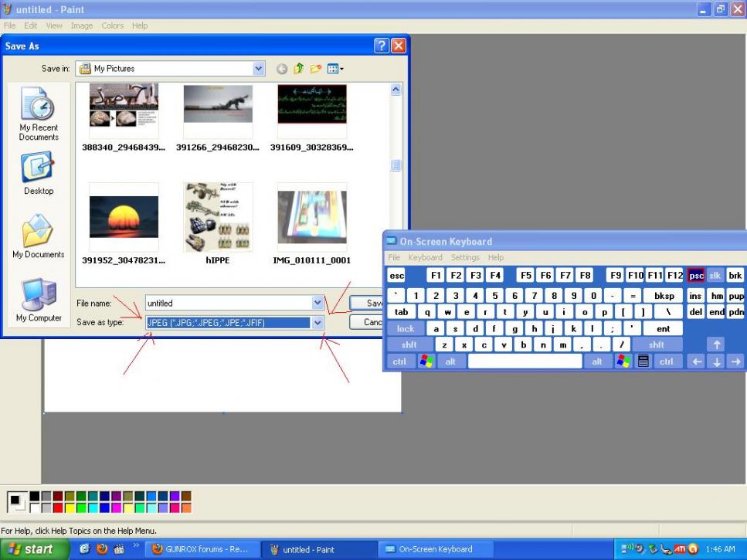Open the Keyboard menu in On-Screen Keyboard
747x560 pixels.
(x=425, y=257)
